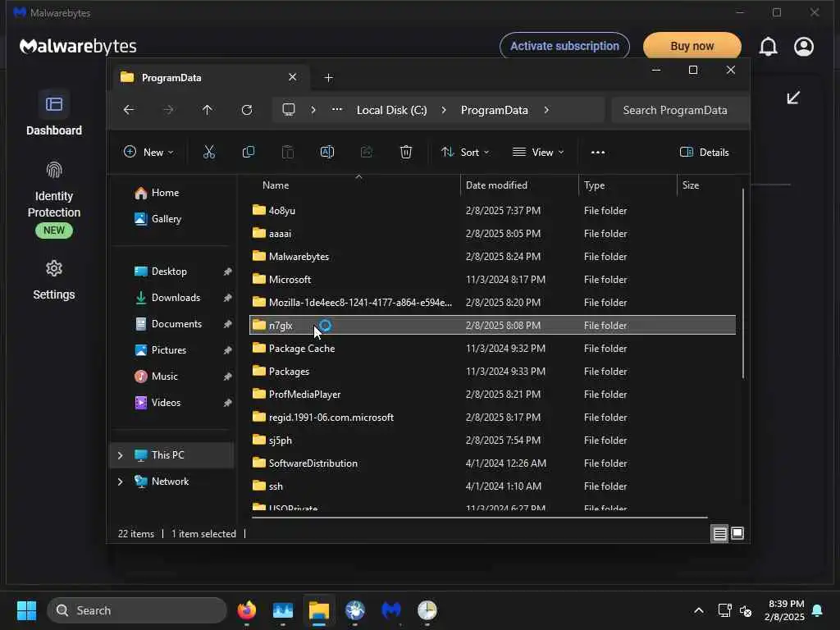840x630 pixels.
Task: Click Activate subscription button
Action: [564, 46]
